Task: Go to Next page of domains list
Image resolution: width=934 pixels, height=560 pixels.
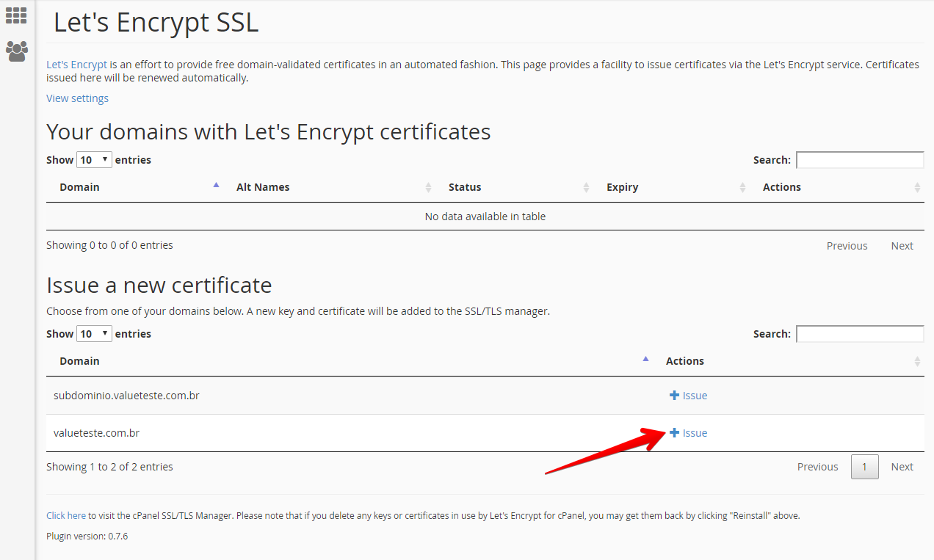Action: [x=902, y=467]
